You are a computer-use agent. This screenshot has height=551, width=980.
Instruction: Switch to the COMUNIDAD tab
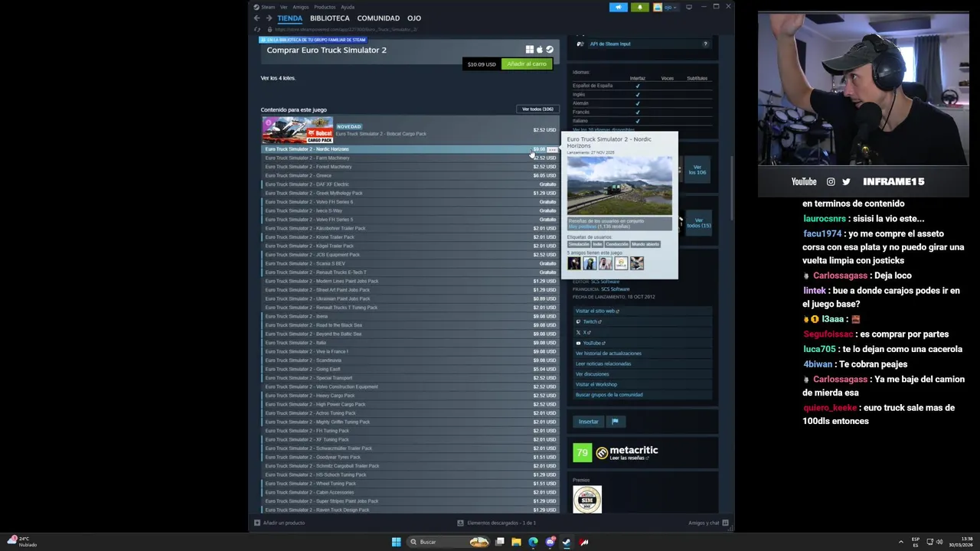(378, 18)
